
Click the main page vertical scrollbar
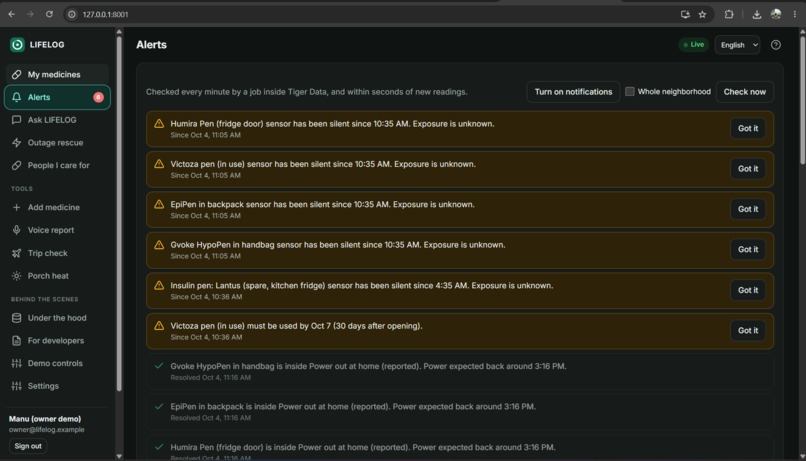(x=802, y=100)
